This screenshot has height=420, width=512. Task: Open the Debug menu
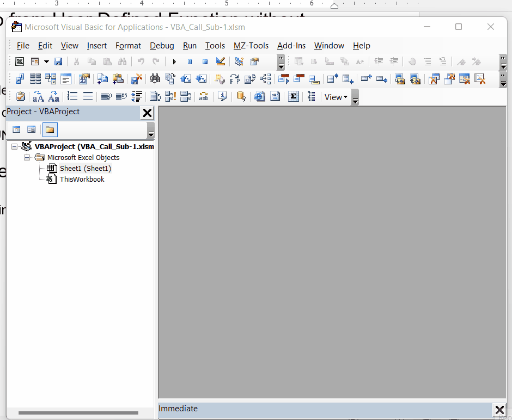coord(162,46)
